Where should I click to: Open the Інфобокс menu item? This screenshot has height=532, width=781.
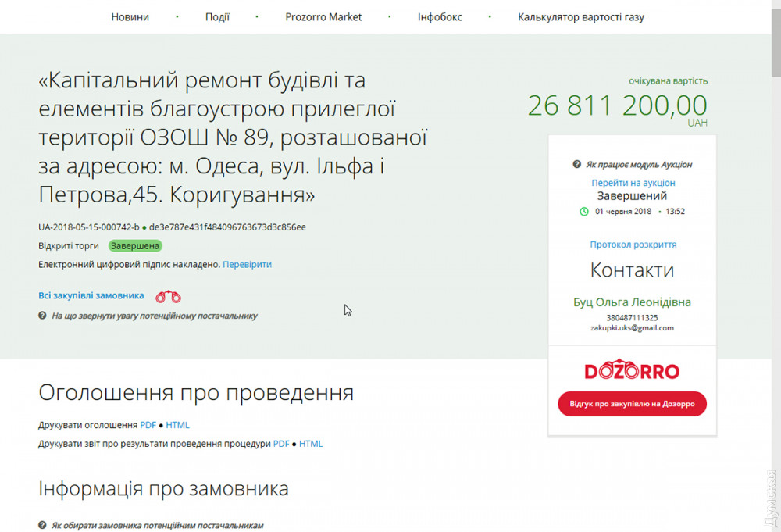439,16
